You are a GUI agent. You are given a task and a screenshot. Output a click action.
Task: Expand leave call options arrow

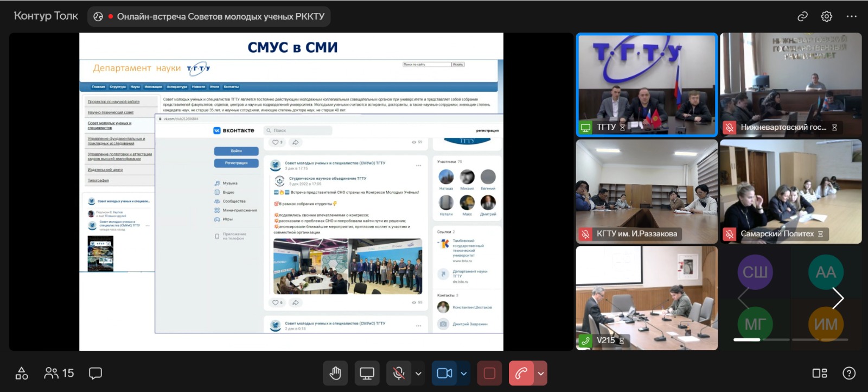click(540, 374)
